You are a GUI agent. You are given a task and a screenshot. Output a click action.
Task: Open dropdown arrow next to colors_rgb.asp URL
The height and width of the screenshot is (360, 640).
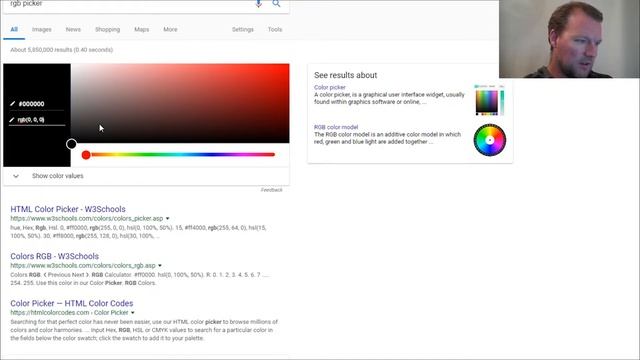[160, 266]
